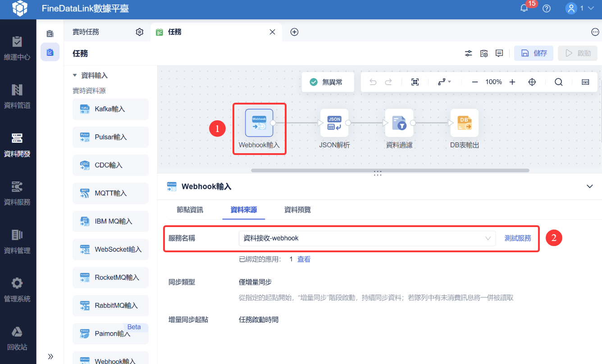Viewport: 602px width, 364px height.
Task: Click the fit-to-screen canvas icon
Action: (x=415, y=82)
